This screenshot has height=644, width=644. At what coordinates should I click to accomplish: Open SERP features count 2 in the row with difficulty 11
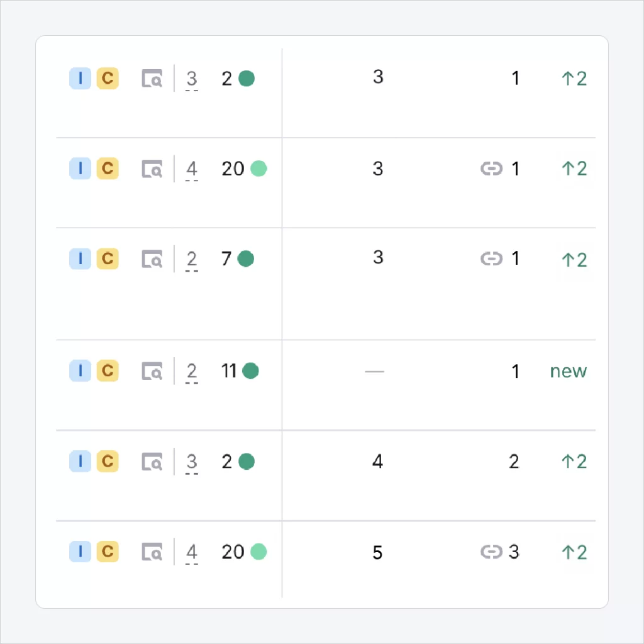coord(192,372)
